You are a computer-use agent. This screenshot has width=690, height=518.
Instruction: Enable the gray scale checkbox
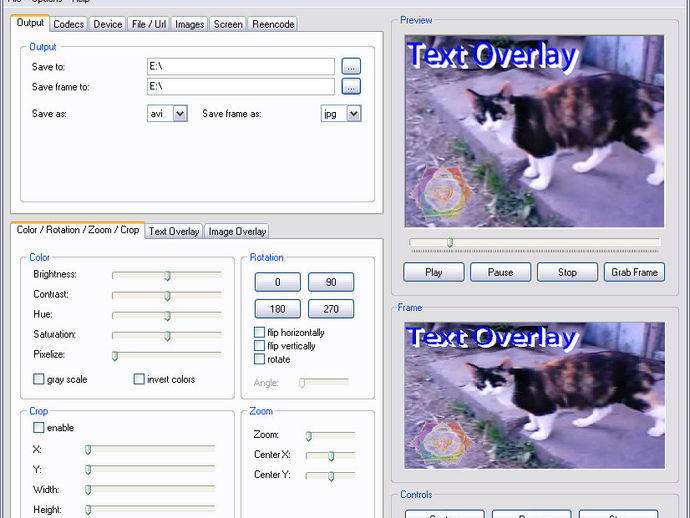39,379
